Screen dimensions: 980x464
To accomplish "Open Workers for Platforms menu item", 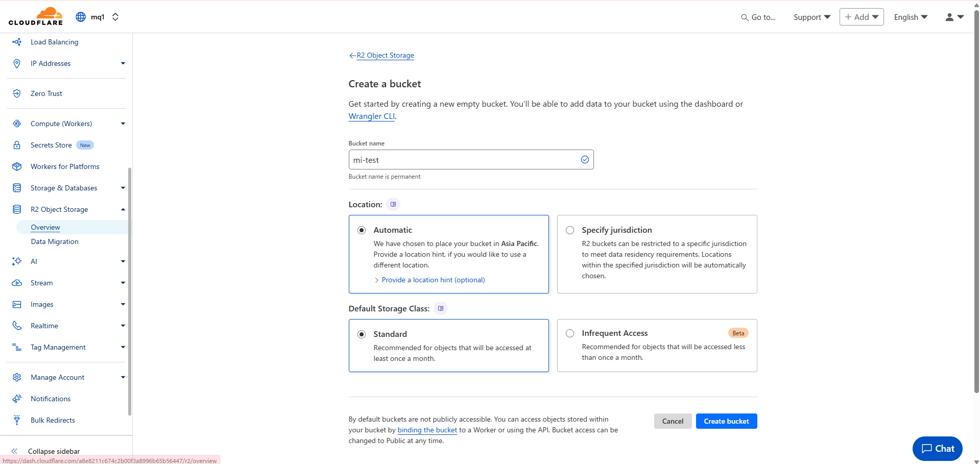I will (x=65, y=166).
